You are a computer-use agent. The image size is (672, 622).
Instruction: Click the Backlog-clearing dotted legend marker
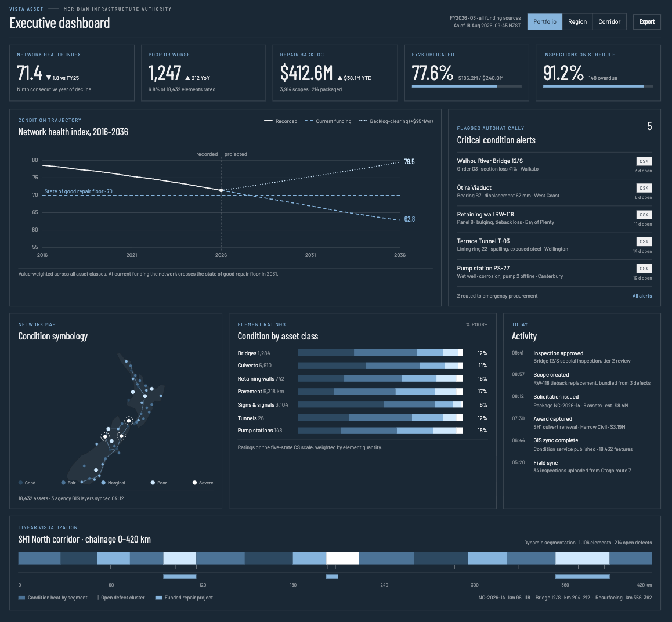pyautogui.click(x=363, y=121)
